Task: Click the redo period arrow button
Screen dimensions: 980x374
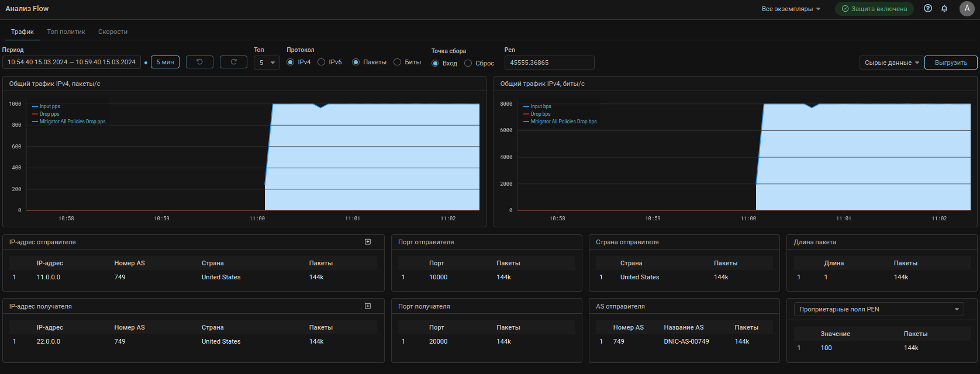Action: 233,62
